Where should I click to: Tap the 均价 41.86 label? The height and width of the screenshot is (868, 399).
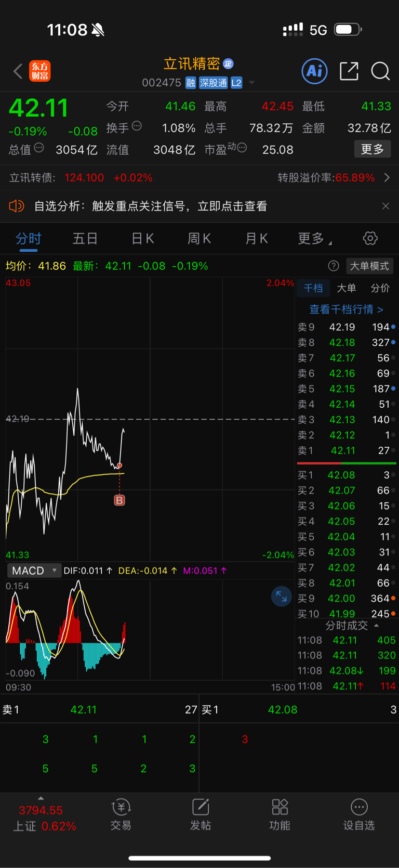coord(36,266)
